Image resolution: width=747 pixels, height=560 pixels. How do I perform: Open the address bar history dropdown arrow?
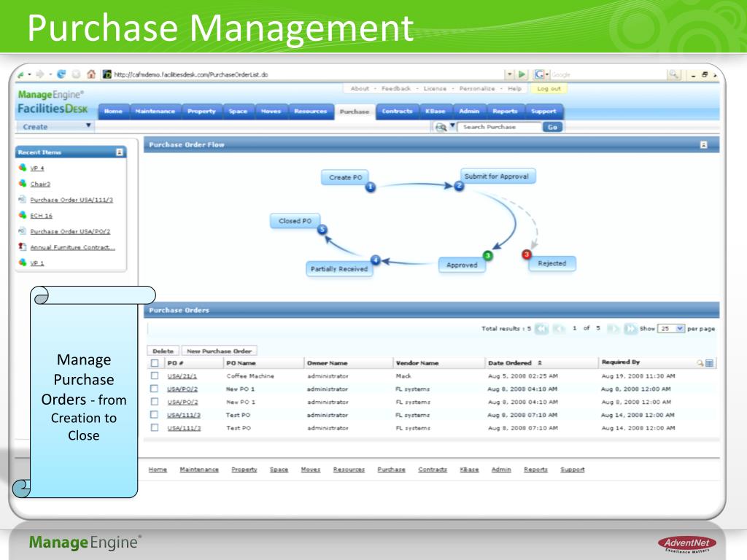click(509, 74)
